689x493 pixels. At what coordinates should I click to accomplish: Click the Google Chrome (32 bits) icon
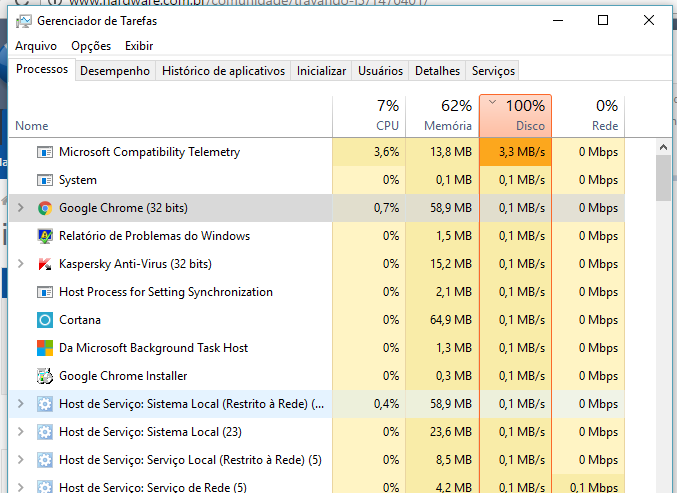tap(45, 208)
